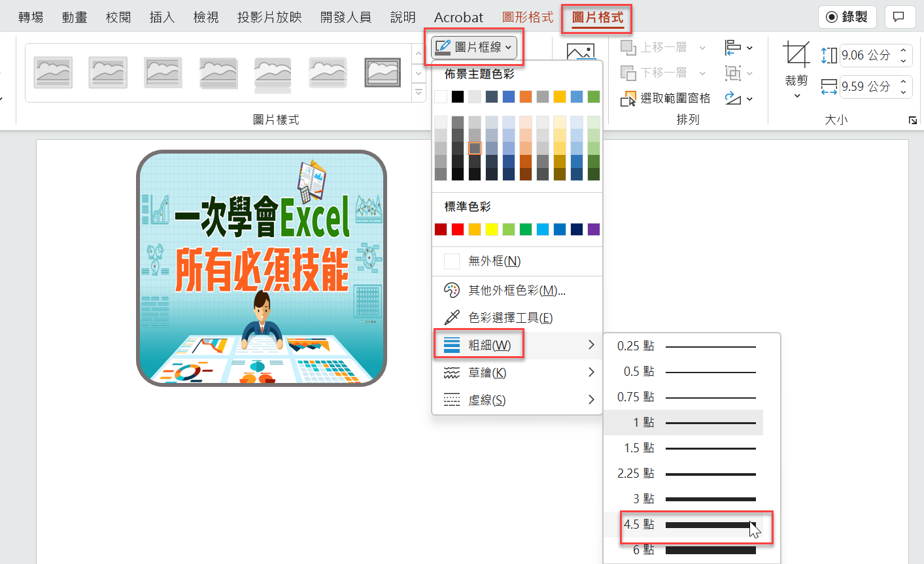The width and height of the screenshot is (924, 564).
Task: Open the 草繪(K) sketched submenu
Action: point(517,373)
